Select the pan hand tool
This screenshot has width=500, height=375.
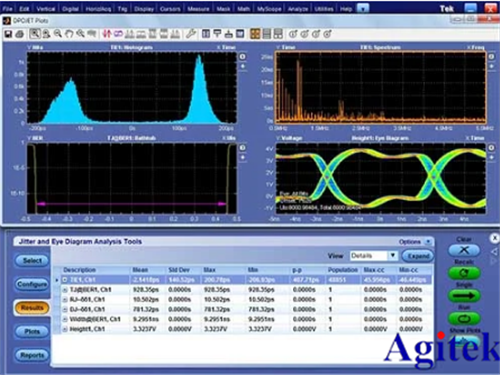(69, 34)
